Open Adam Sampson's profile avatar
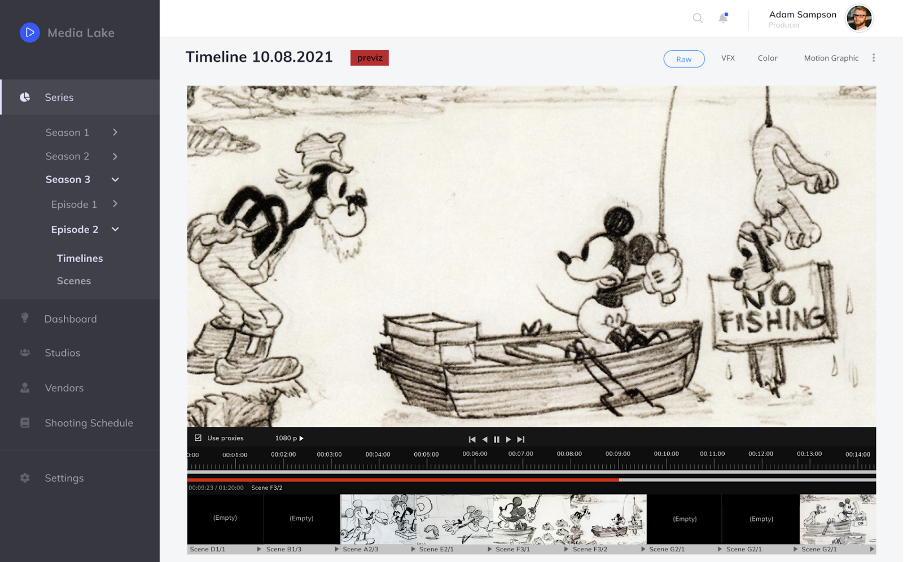The height and width of the screenshot is (562, 904). click(x=859, y=18)
